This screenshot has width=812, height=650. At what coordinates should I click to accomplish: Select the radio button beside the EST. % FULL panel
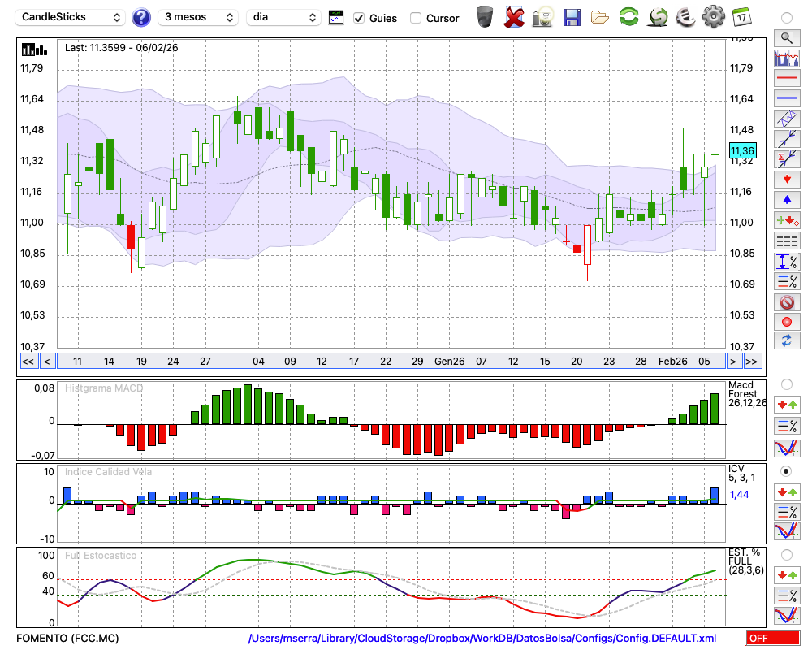point(786,555)
